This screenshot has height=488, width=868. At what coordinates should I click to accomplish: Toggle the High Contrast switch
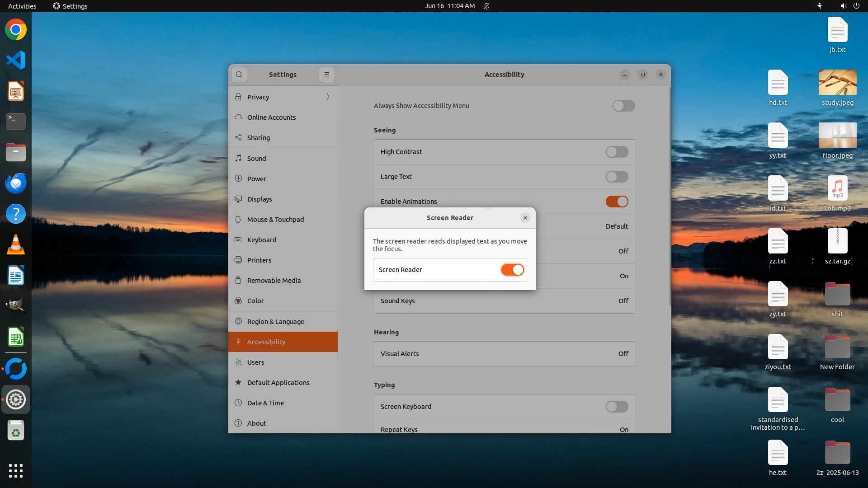[617, 152]
